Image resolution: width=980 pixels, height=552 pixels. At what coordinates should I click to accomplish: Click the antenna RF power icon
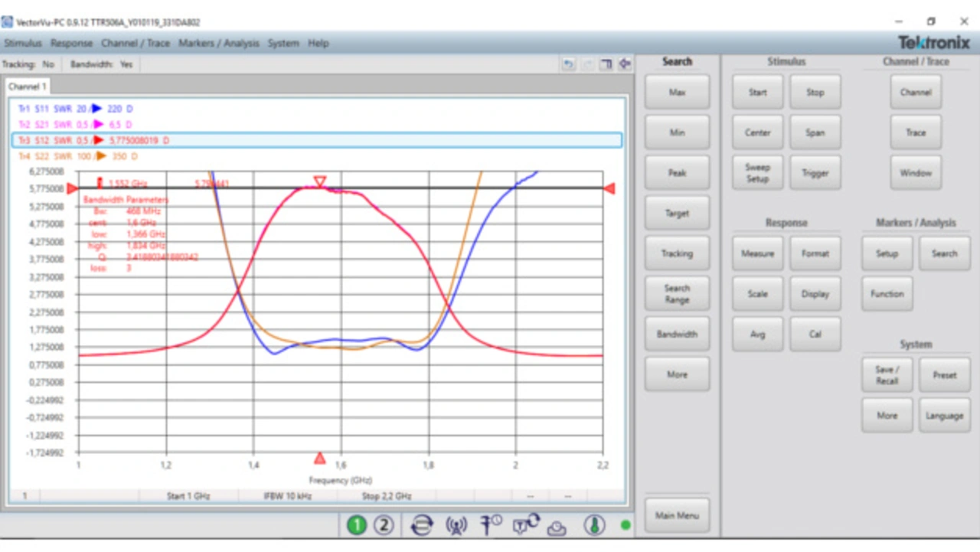(x=456, y=525)
